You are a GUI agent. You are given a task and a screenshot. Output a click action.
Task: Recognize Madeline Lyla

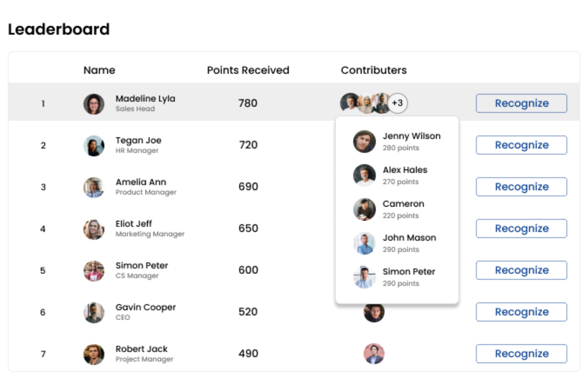click(521, 103)
